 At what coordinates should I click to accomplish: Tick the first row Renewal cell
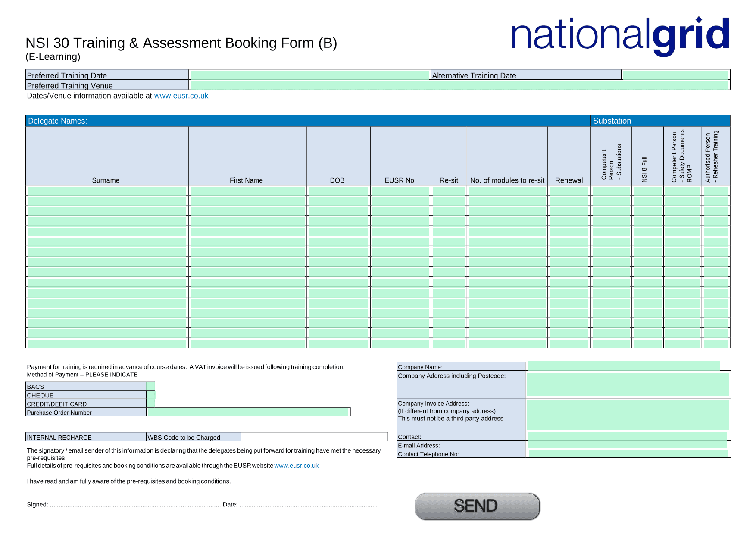coord(569,190)
